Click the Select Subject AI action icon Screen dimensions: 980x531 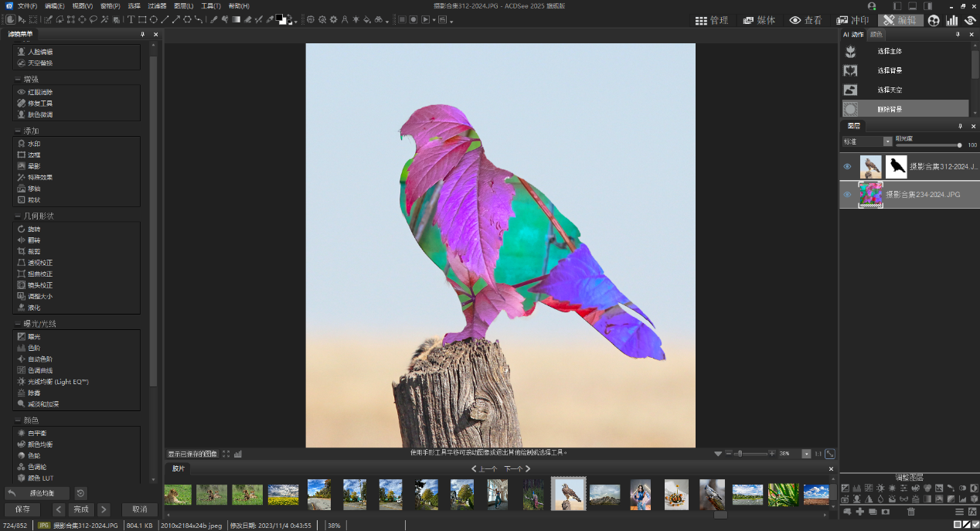pos(851,52)
